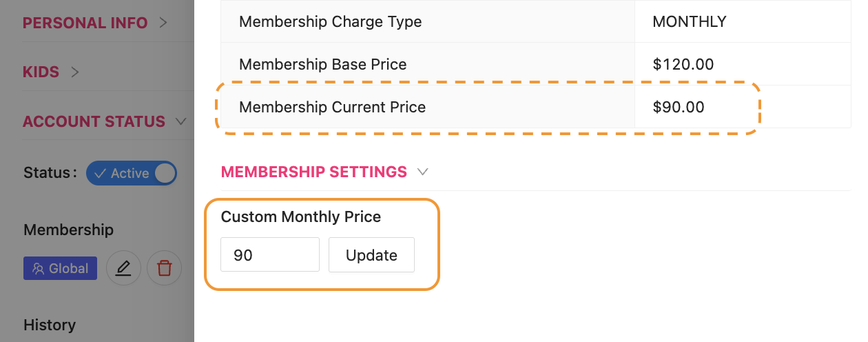
Task: Expand the Kids section arrow
Action: [x=75, y=72]
